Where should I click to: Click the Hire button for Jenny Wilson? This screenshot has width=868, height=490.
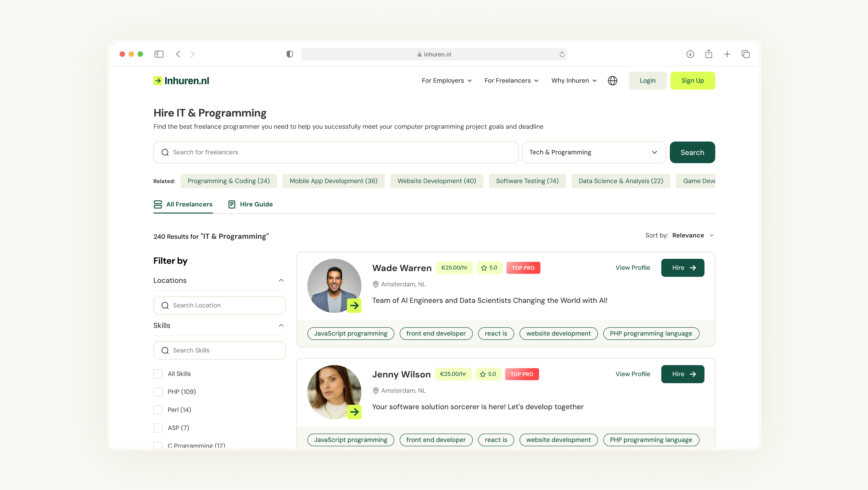coord(682,374)
